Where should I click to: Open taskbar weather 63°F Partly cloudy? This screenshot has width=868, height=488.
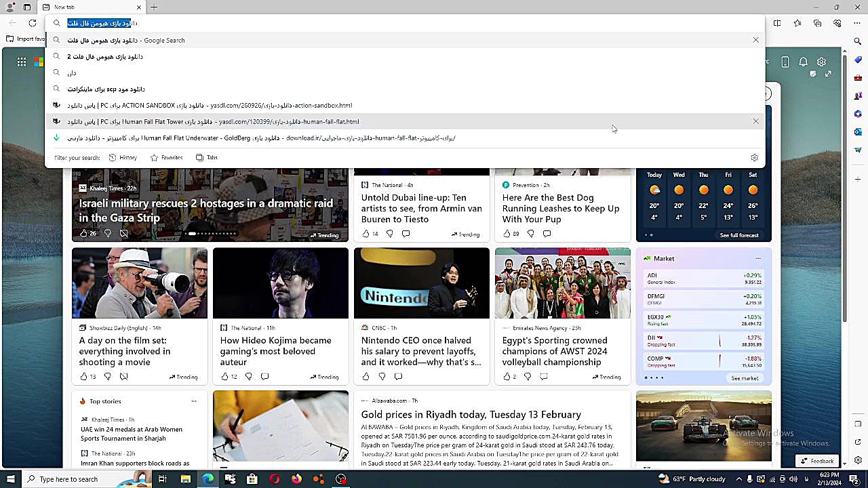[x=692, y=479]
